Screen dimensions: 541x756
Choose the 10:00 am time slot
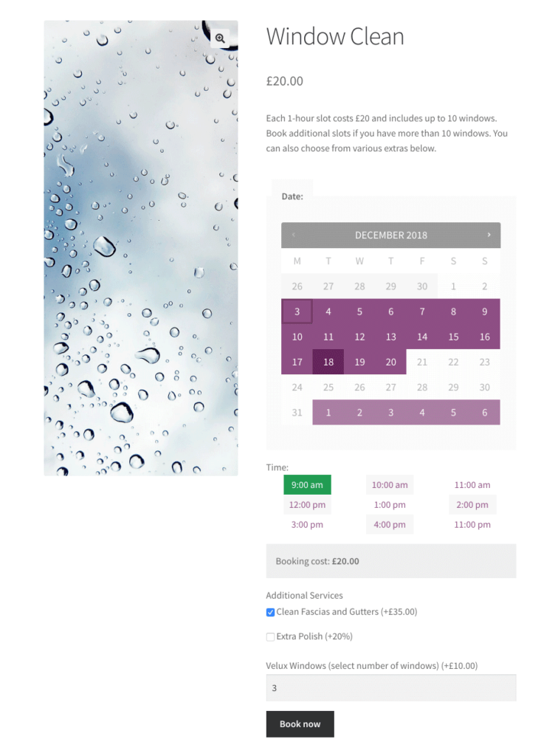point(390,484)
